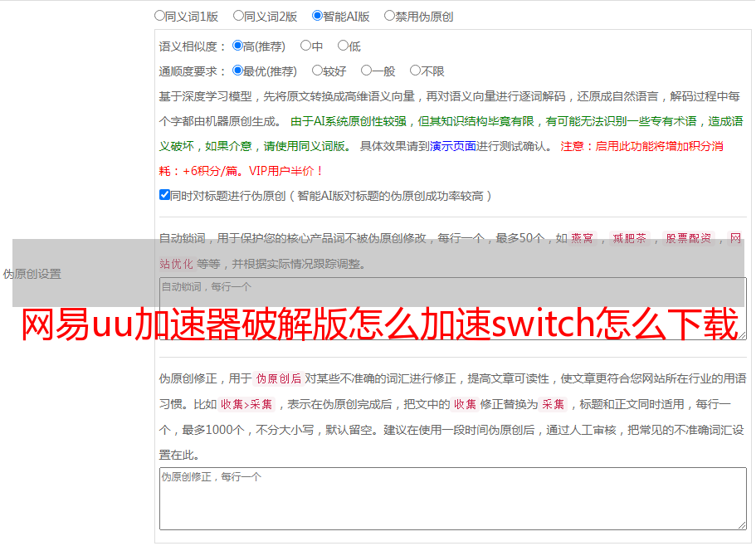Click the 收集>采集 example rule
Viewport: 756px width, 546px height.
pyautogui.click(x=246, y=404)
